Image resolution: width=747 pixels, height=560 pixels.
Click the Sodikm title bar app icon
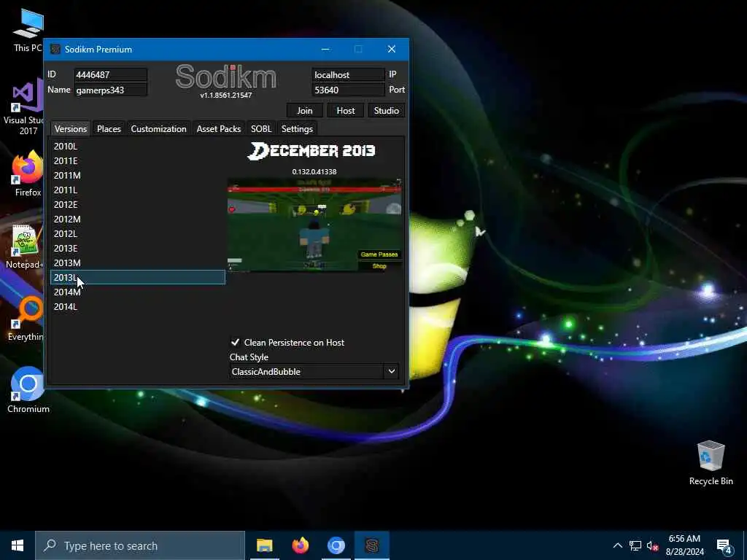(55, 49)
